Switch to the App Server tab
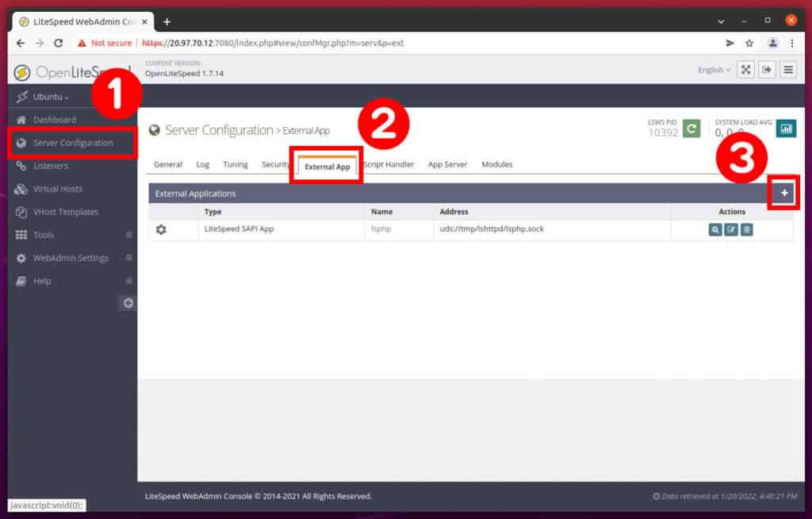The width and height of the screenshot is (812, 519). tap(447, 164)
